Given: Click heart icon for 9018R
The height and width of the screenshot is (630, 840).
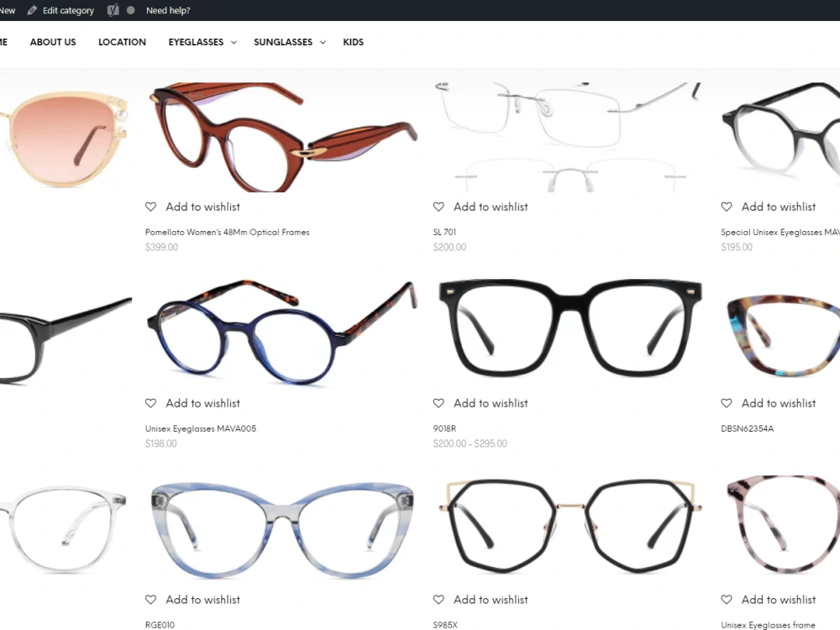Looking at the screenshot, I should (x=438, y=403).
